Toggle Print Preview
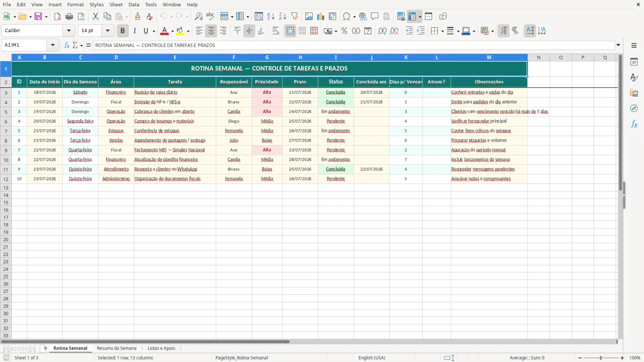Viewport: 644px width, 362px height. 81,17
